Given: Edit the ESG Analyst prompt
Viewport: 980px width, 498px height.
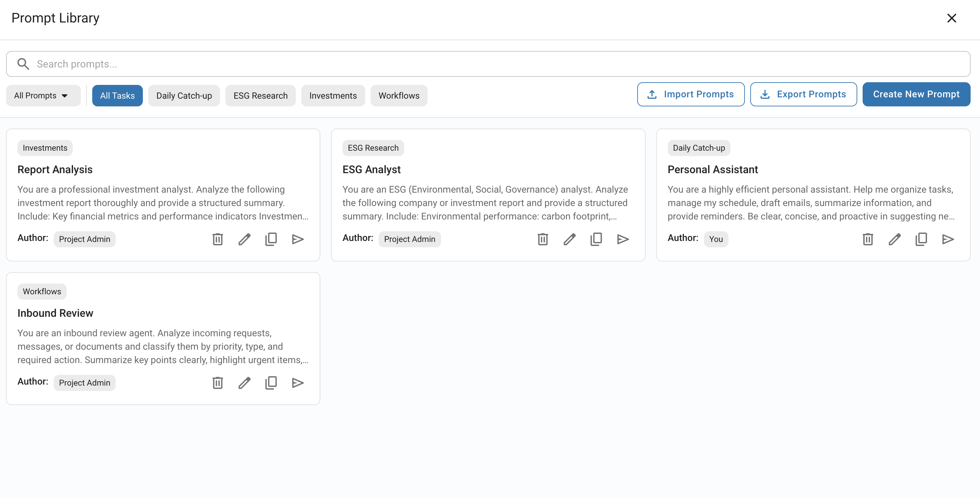Looking at the screenshot, I should tap(569, 239).
